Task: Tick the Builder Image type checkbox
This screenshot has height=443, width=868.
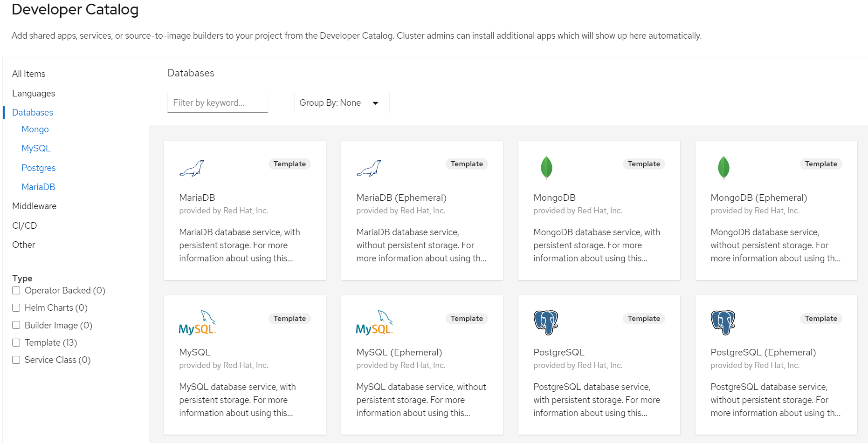Action: 16,325
